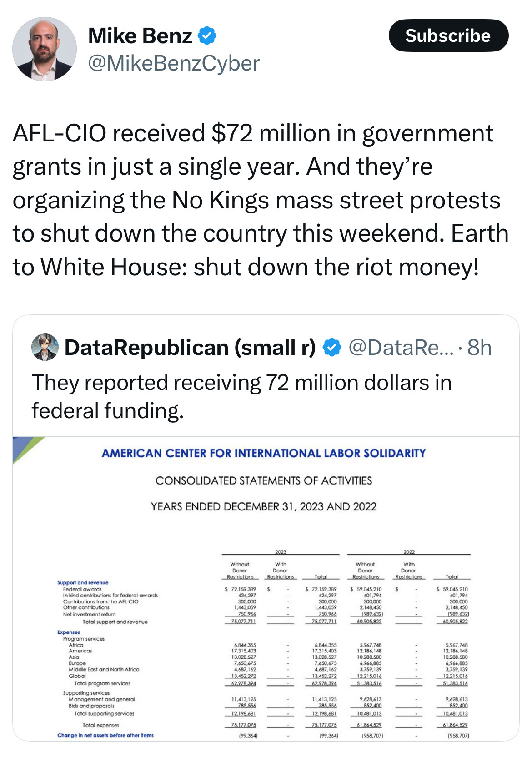Subscribe to Mike Benz
Screen dimensions: 532x763
(x=448, y=35)
